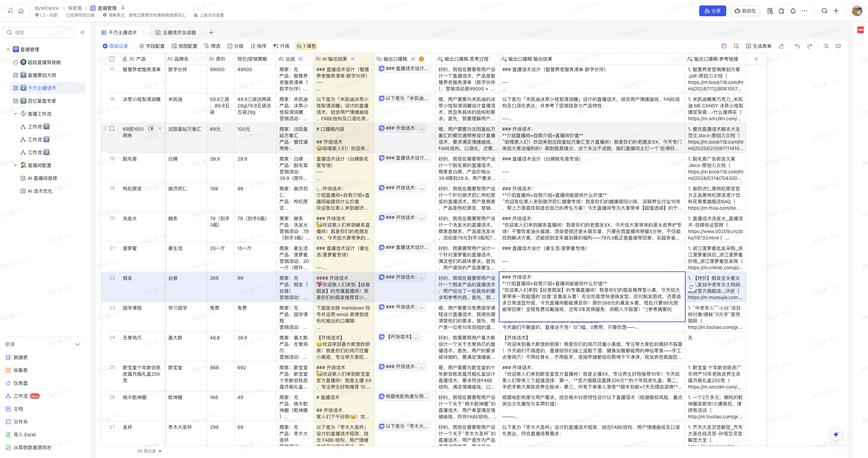Viewport: 868px width, 458px height.
Task: Open the 1 填色 fill color option
Action: pyautogui.click(x=306, y=46)
